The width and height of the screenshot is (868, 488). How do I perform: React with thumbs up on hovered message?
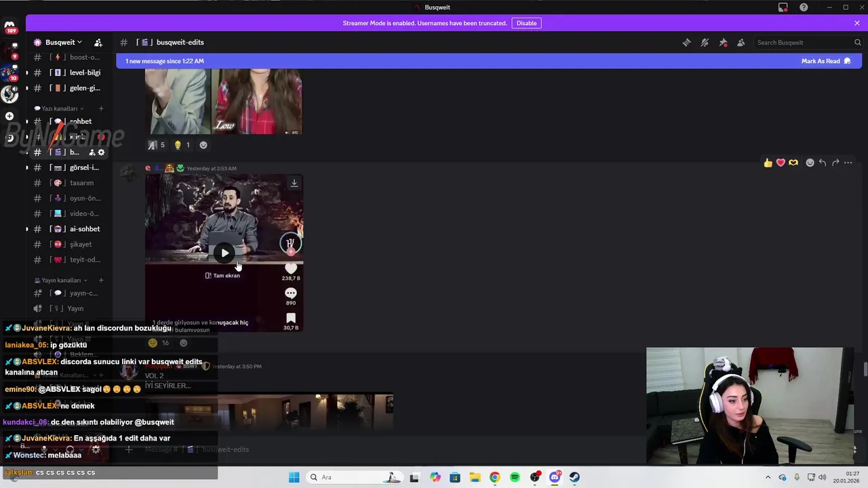[x=768, y=163]
